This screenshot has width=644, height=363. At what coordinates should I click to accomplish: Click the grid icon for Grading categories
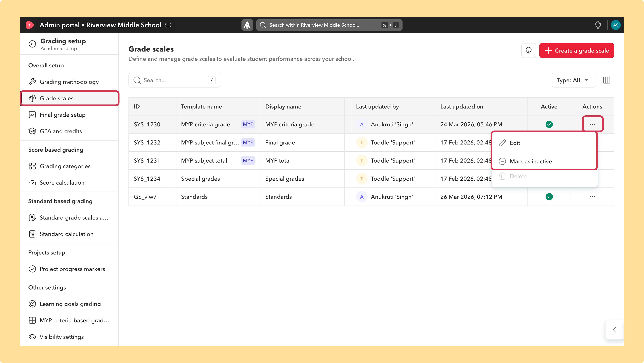[32, 166]
